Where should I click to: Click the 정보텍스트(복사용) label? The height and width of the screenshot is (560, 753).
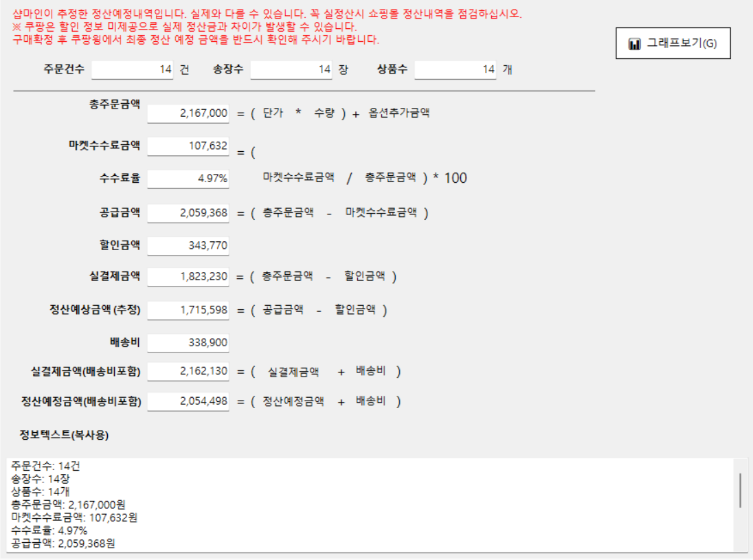coord(65,435)
